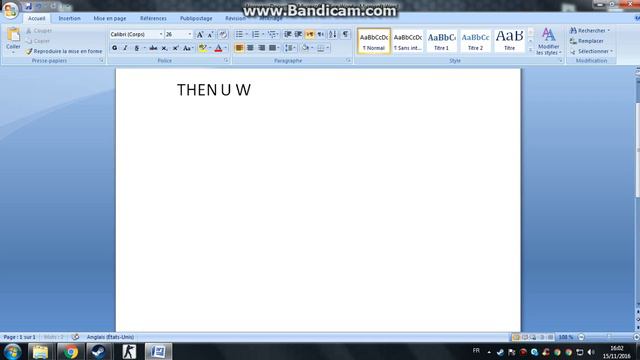Open Google Chrome from taskbar
The image size is (640, 360).
70,351
